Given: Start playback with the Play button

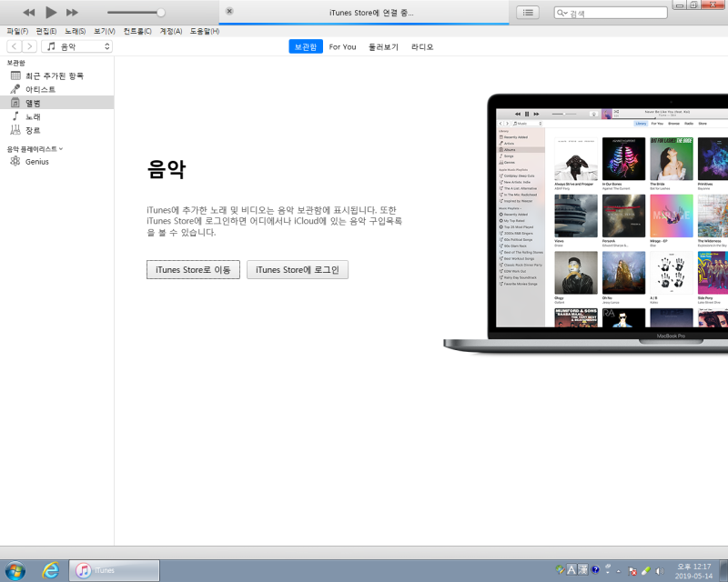Looking at the screenshot, I should pos(51,13).
